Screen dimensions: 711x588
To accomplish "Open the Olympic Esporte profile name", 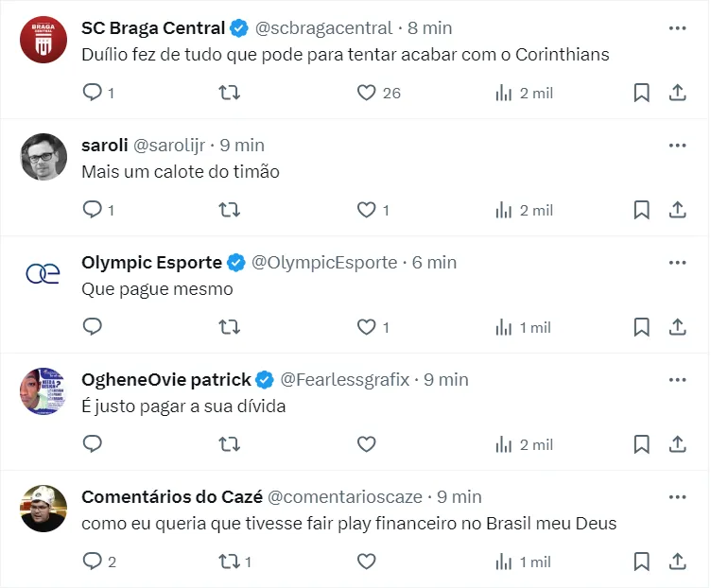I will (x=151, y=263).
